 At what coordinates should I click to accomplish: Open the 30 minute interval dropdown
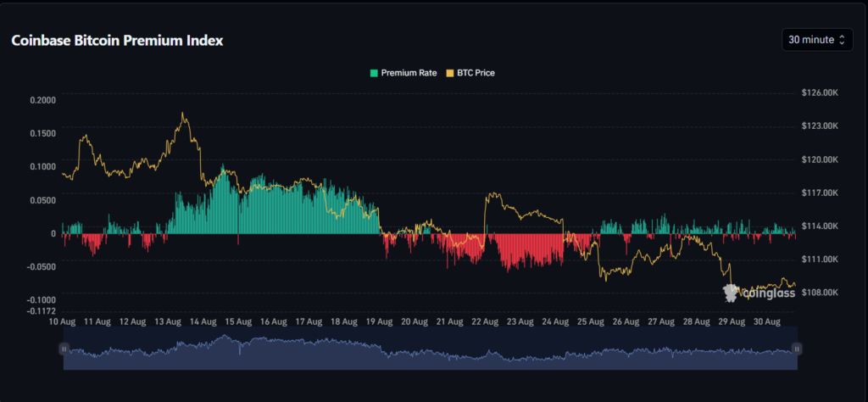click(817, 40)
